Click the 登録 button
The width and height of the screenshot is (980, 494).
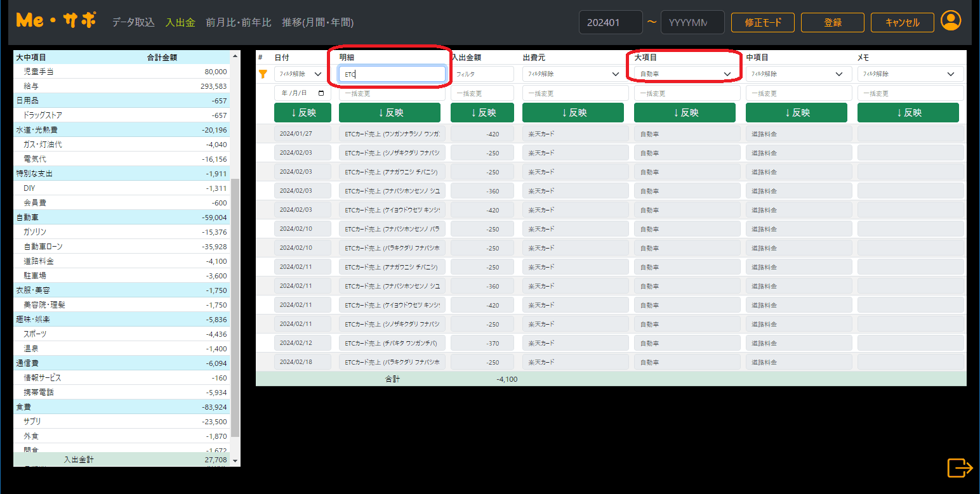(x=832, y=22)
